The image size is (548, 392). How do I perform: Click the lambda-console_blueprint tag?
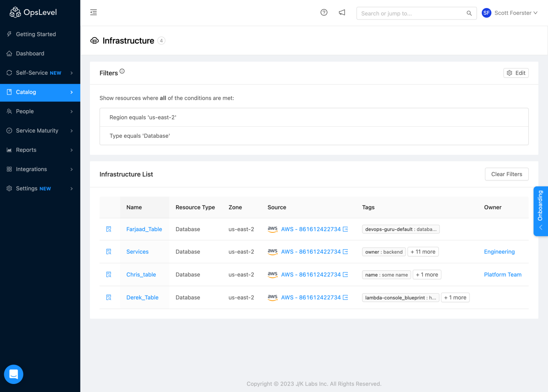tap(401, 297)
